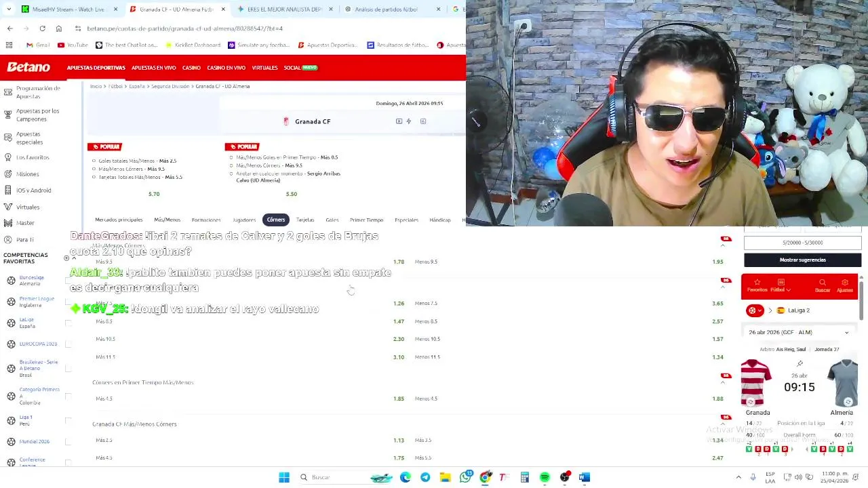Click the browser back arrow

point(9,28)
